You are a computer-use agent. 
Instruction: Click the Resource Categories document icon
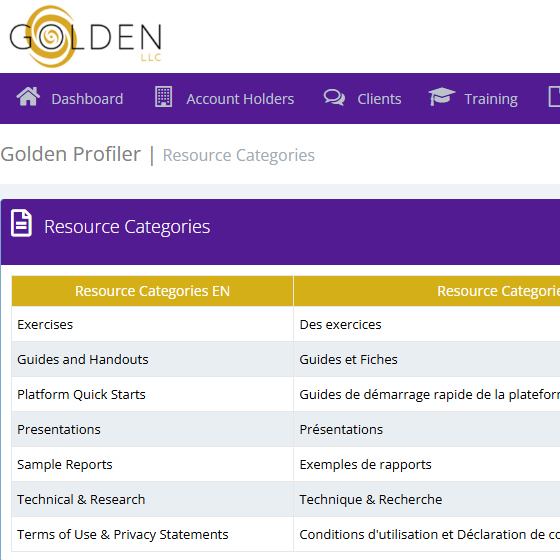[x=21, y=223]
